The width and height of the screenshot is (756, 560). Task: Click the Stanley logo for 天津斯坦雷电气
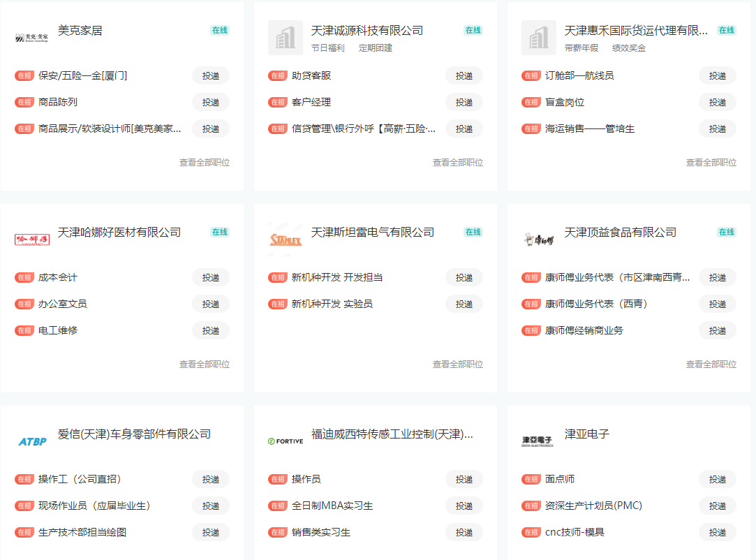point(286,240)
